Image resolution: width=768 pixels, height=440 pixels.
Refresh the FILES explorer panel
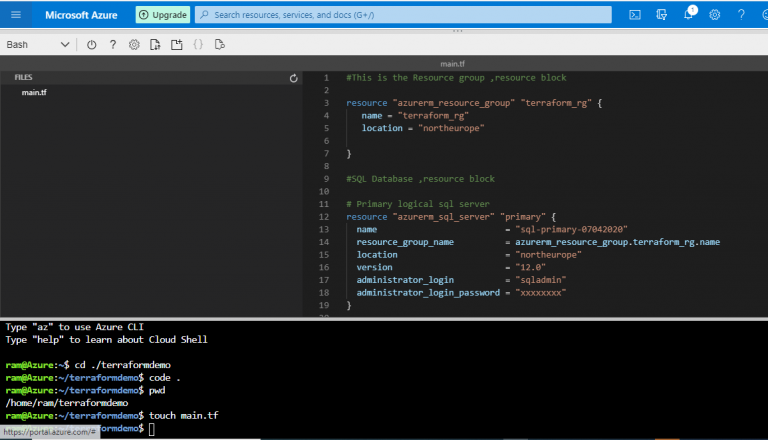tap(293, 78)
